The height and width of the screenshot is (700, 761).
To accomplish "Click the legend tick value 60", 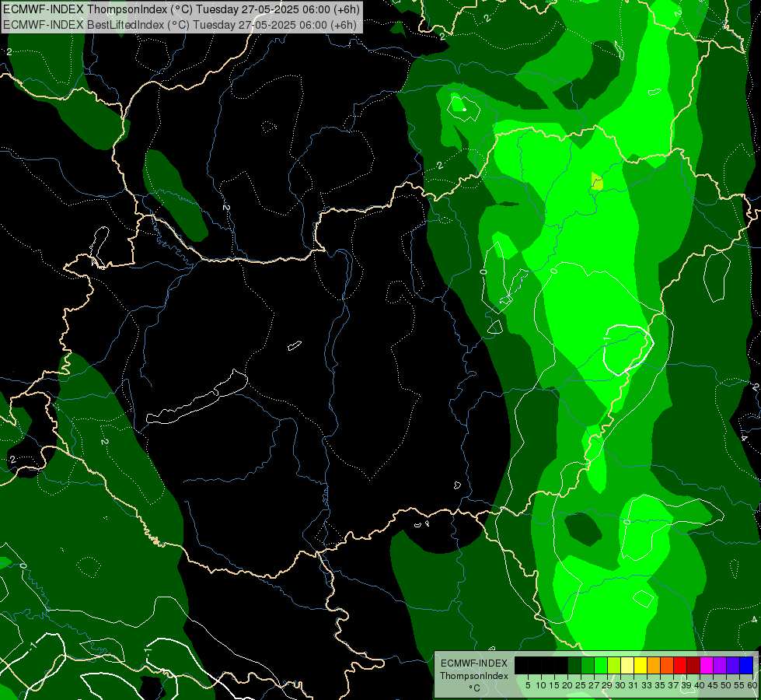I will (752, 685).
